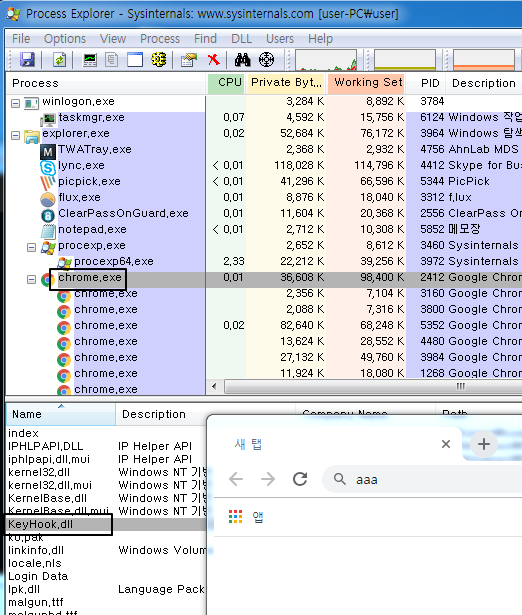Toggle the process tree view icon
This screenshot has height=615, width=522.
(x=112, y=60)
